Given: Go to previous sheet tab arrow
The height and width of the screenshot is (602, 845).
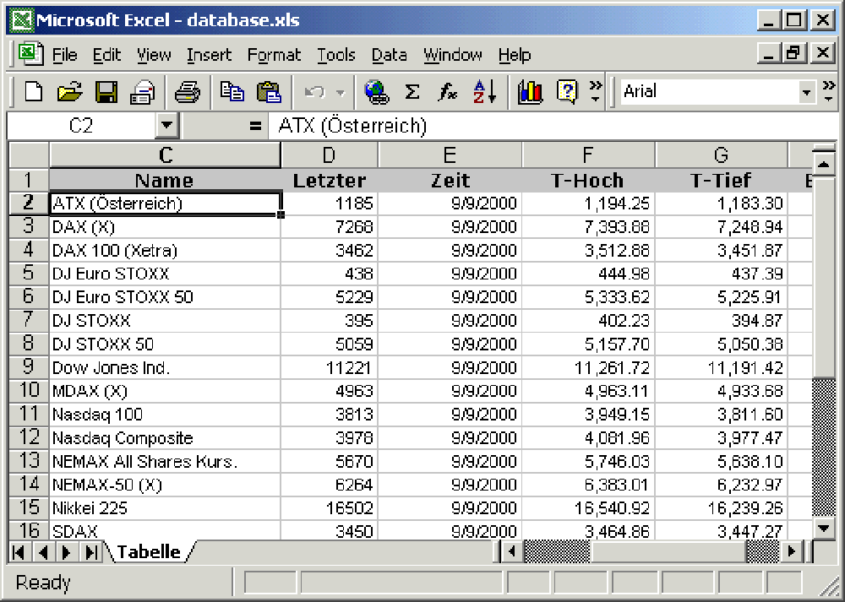Looking at the screenshot, I should pyautogui.click(x=43, y=552).
